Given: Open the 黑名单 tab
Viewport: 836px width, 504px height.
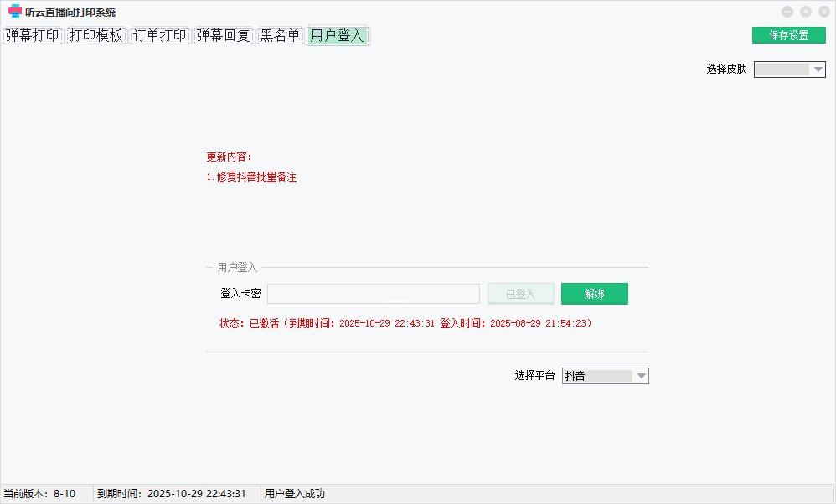Looking at the screenshot, I should point(281,36).
